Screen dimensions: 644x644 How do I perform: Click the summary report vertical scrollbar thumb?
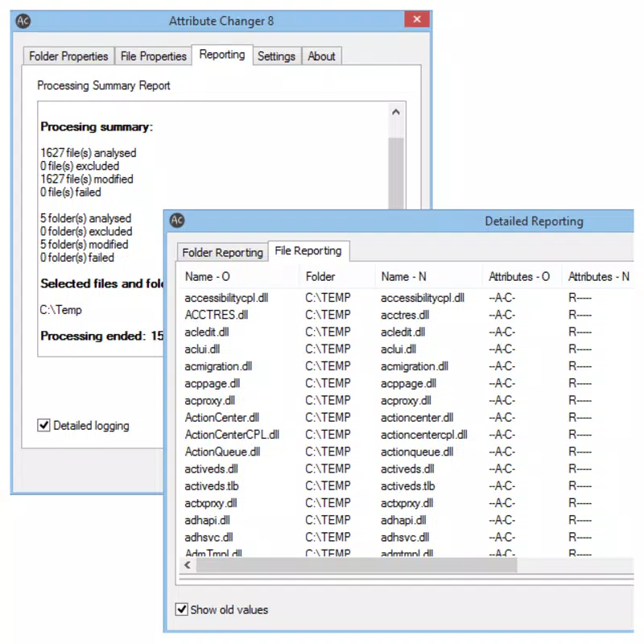point(396,173)
